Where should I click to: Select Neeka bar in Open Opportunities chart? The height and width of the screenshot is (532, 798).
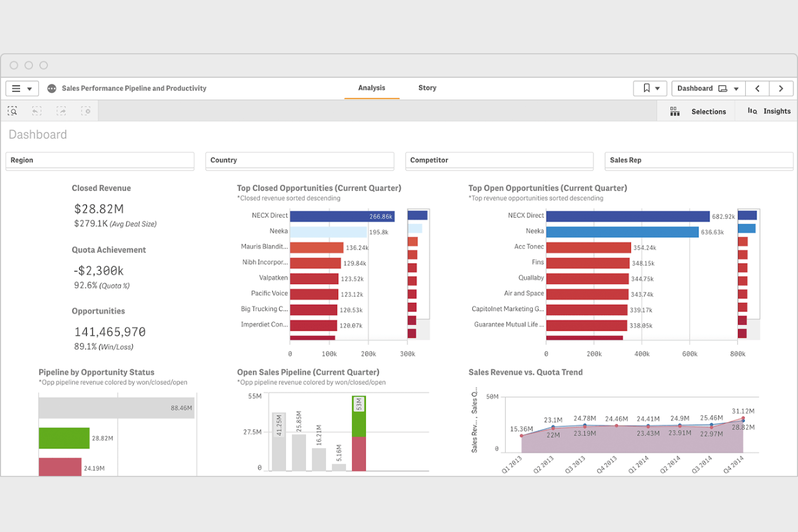click(x=622, y=232)
